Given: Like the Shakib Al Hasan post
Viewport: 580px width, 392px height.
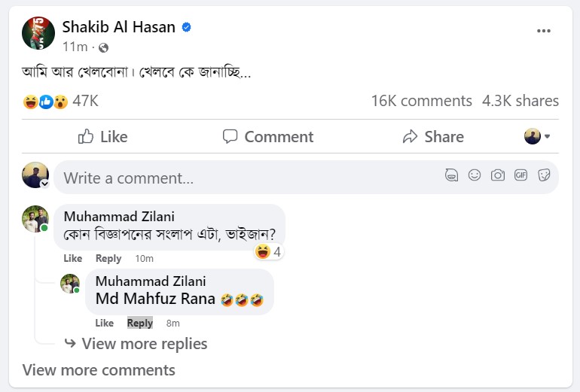Looking at the screenshot, I should 103,137.
